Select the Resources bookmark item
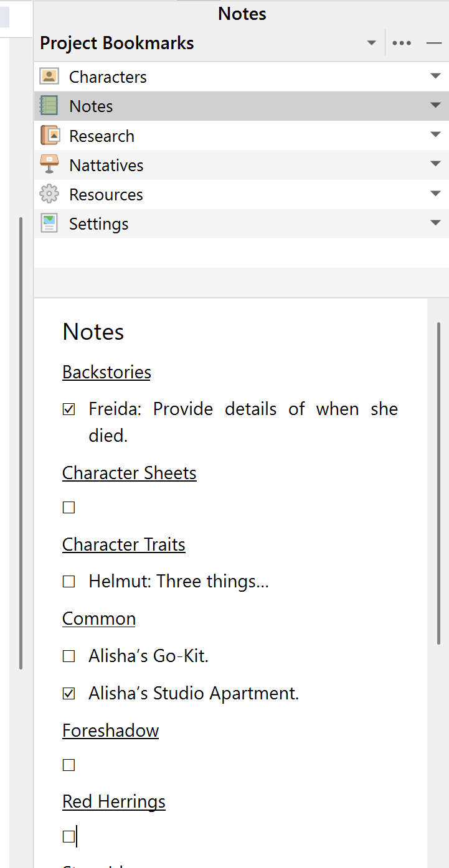This screenshot has height=868, width=449. (x=106, y=195)
